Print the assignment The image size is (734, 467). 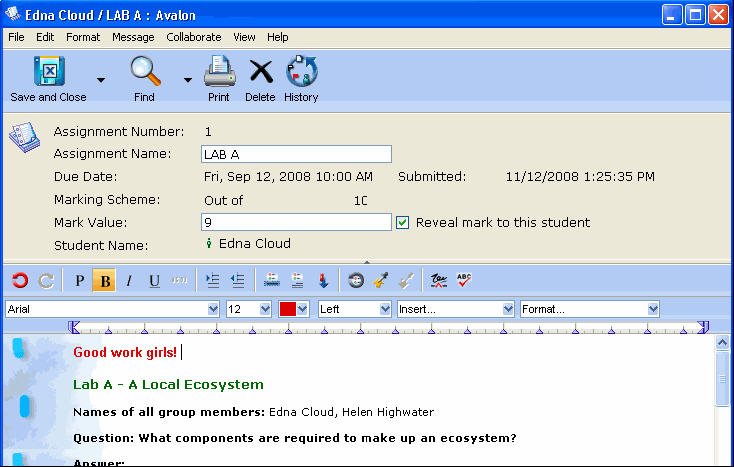coord(219,72)
